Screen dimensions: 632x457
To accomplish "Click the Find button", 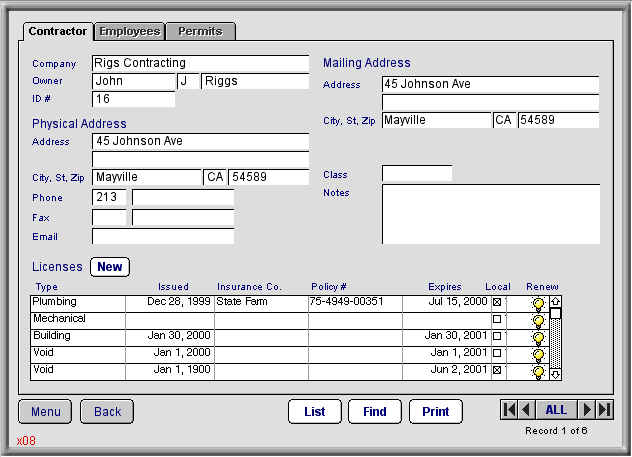I will 375,411.
